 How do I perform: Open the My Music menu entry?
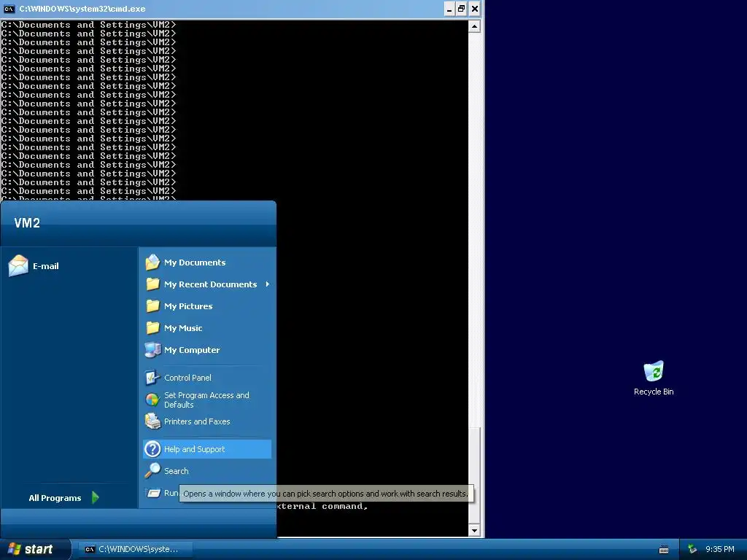(x=207, y=328)
